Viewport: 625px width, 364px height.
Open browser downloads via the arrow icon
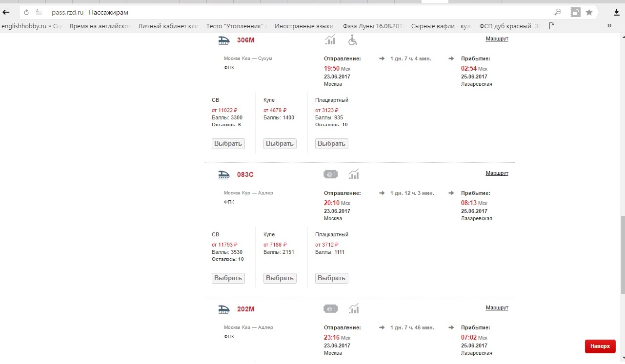tap(616, 12)
